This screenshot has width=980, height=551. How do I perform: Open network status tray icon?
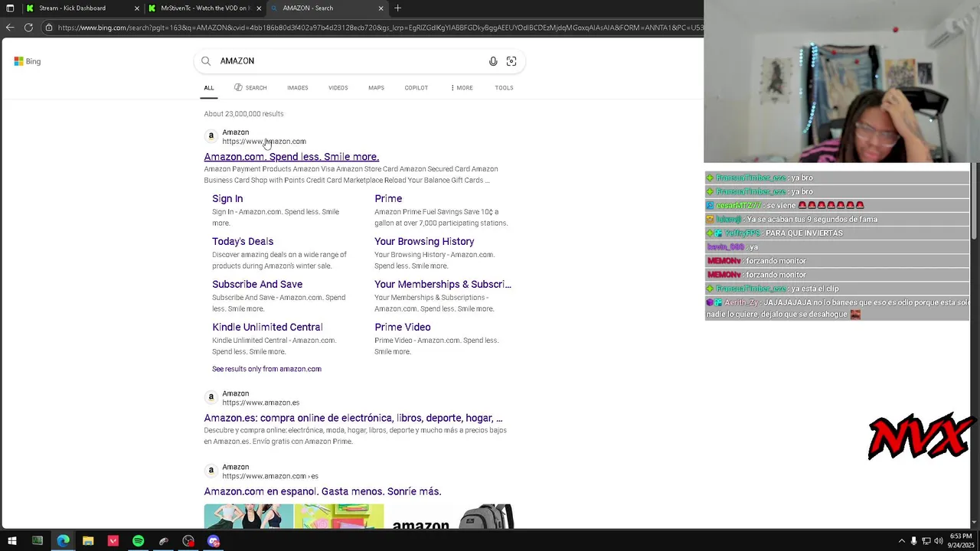click(x=926, y=541)
